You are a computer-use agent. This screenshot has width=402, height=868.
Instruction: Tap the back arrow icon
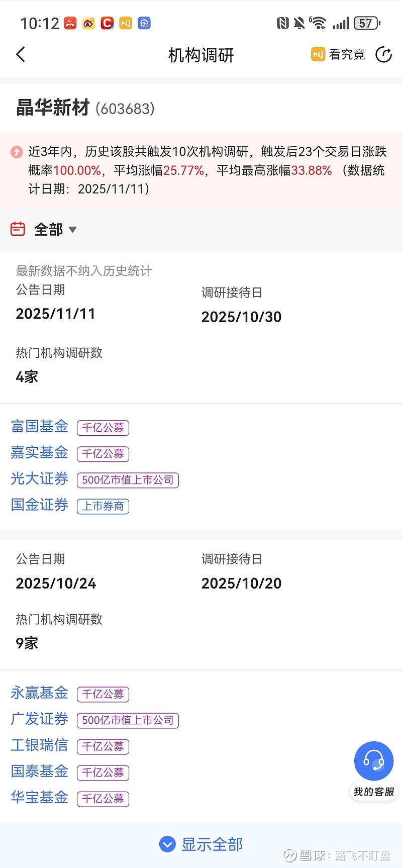pos(21,54)
